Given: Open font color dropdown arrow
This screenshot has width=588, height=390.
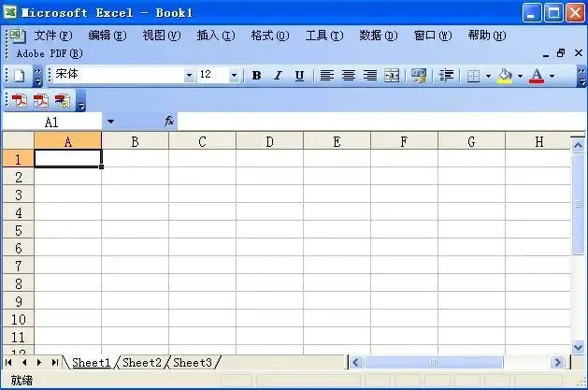Looking at the screenshot, I should [552, 76].
